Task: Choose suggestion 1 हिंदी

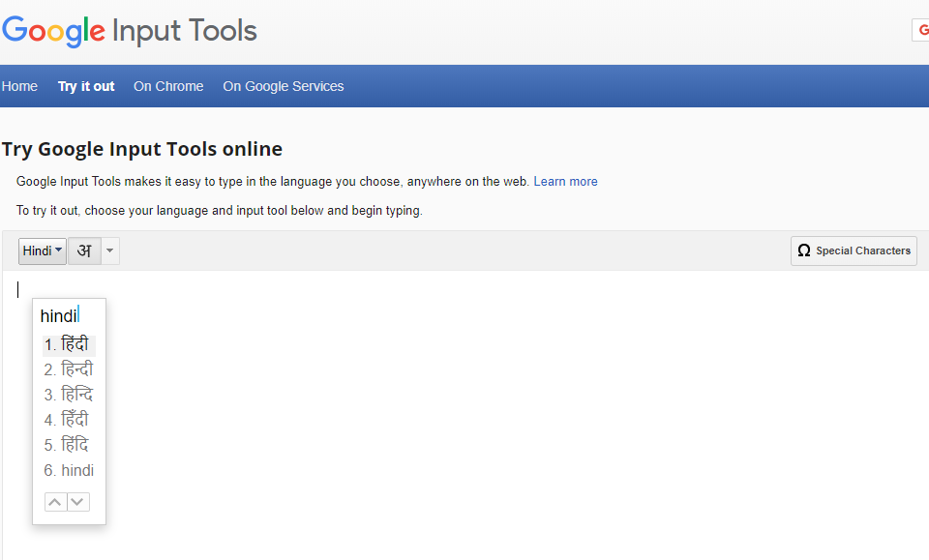Action: [69, 344]
